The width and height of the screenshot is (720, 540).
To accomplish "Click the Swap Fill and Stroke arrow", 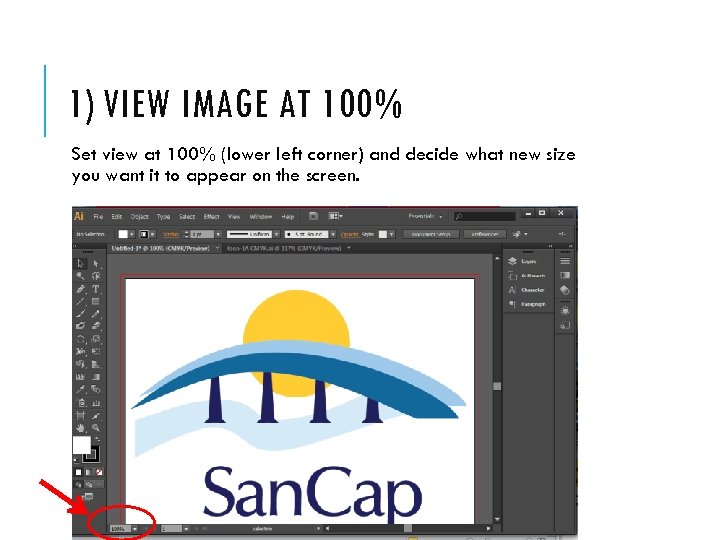I will (97, 439).
